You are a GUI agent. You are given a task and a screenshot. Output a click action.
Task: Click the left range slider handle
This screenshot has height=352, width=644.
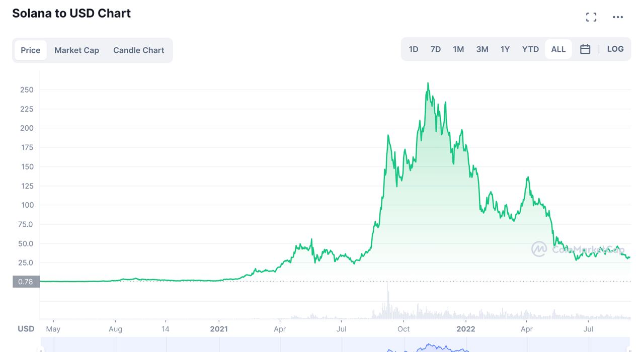[x=41, y=349]
